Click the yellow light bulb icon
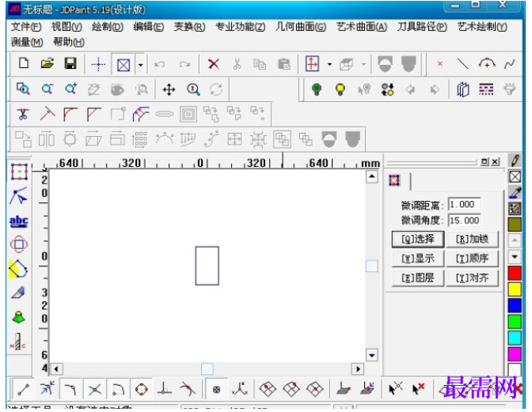532x412 pixels. coord(340,89)
